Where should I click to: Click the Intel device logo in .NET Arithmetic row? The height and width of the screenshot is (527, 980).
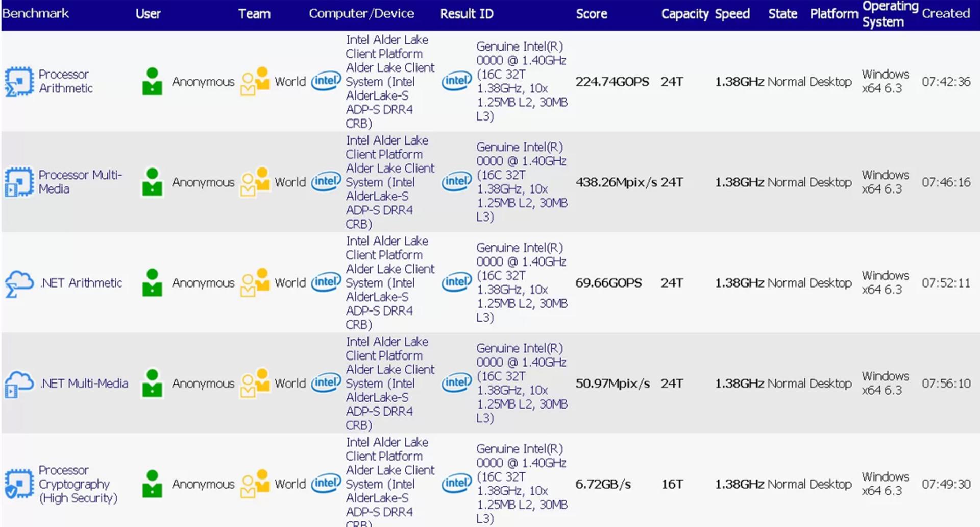(326, 282)
